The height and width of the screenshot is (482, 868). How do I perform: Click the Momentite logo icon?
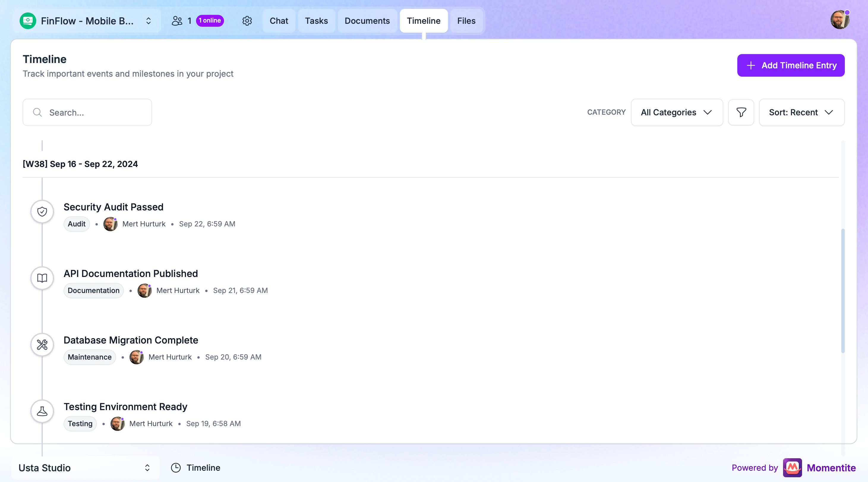click(792, 467)
